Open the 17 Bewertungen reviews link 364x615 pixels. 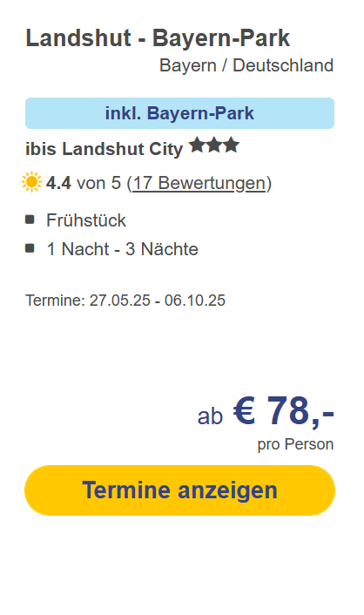[199, 183]
